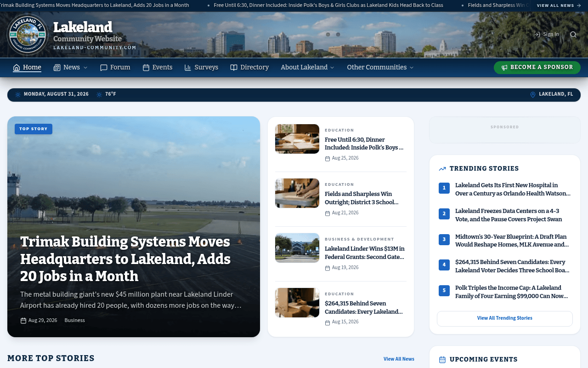This screenshot has height=368, width=588.
Task: Click the calendar icon beside Aug 21, 2026
Action: coord(328,213)
